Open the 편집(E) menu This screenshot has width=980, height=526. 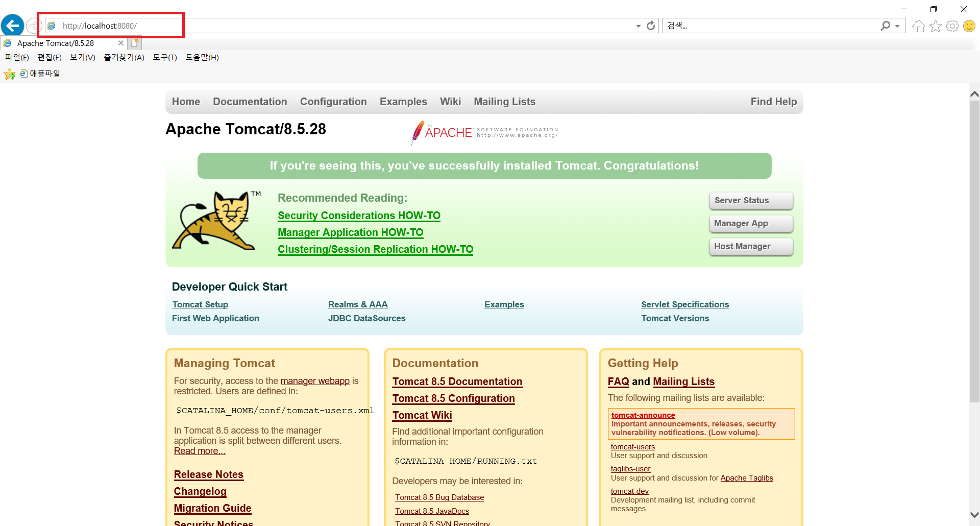[50, 57]
